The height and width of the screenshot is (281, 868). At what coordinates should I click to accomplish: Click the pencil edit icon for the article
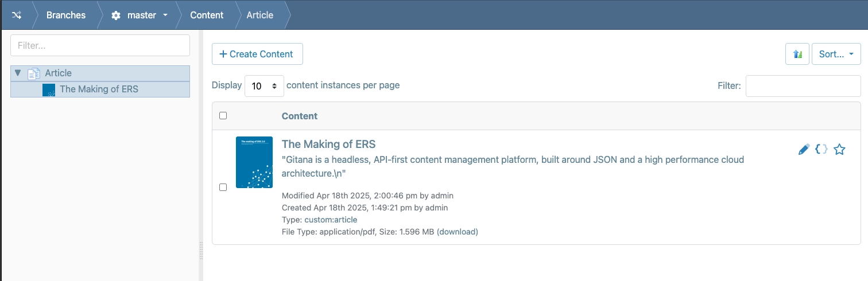pos(804,150)
